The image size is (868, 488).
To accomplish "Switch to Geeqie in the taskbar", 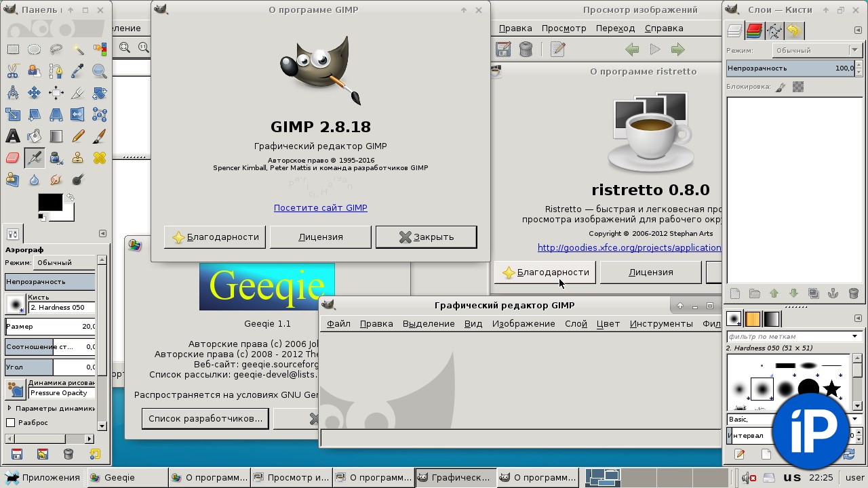I will coord(127,477).
